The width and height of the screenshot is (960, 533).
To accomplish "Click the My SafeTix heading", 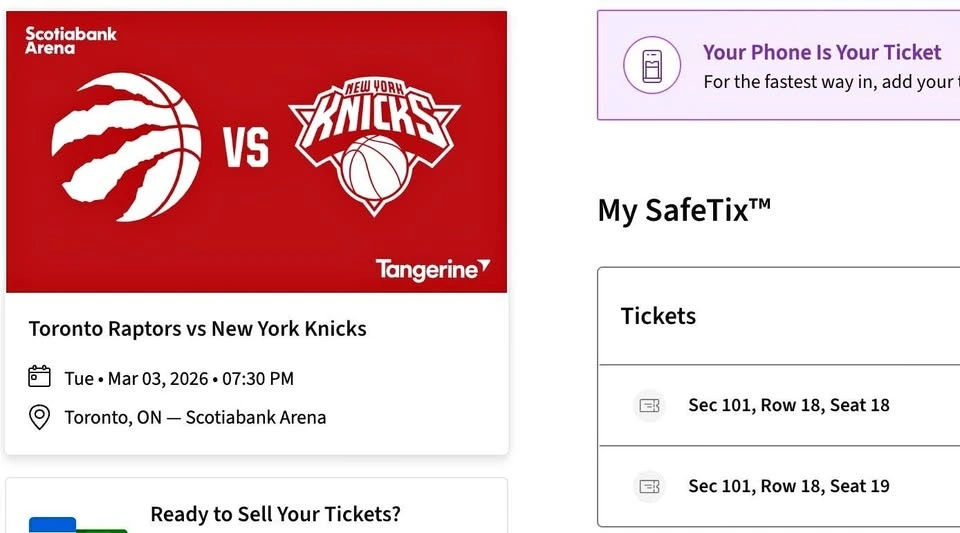I will [684, 210].
